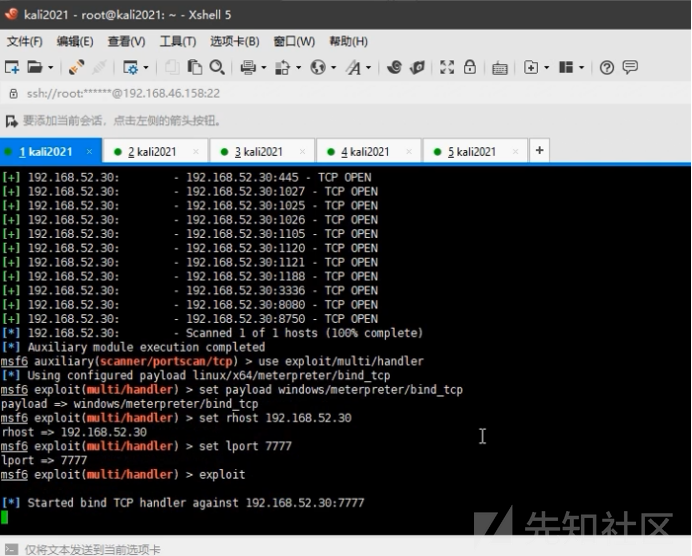The height and width of the screenshot is (556, 692).
Task: Open the 窗口(W) menu
Action: click(x=294, y=41)
